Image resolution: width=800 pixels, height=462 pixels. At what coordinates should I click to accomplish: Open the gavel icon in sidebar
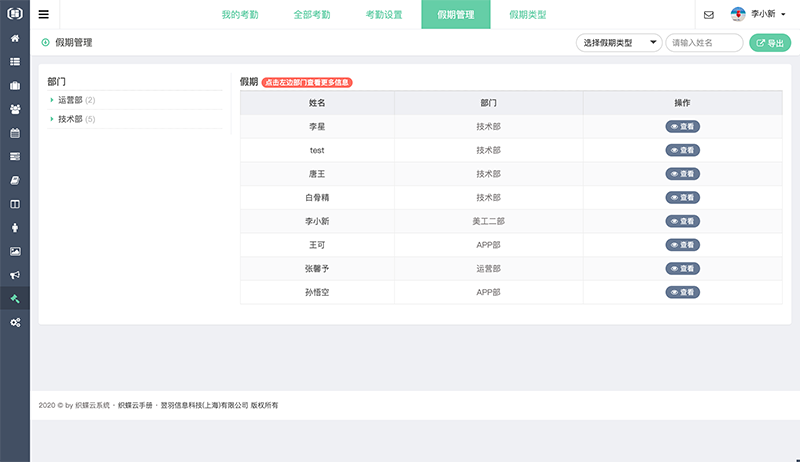[15, 299]
